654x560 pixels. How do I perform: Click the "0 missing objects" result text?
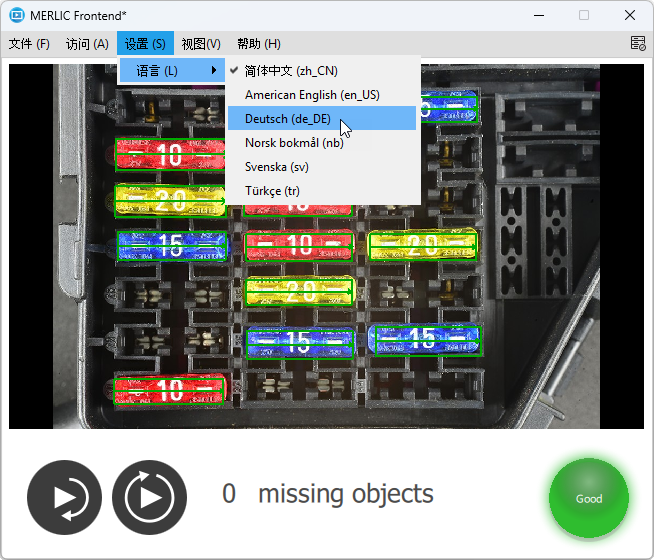pyautogui.click(x=328, y=493)
